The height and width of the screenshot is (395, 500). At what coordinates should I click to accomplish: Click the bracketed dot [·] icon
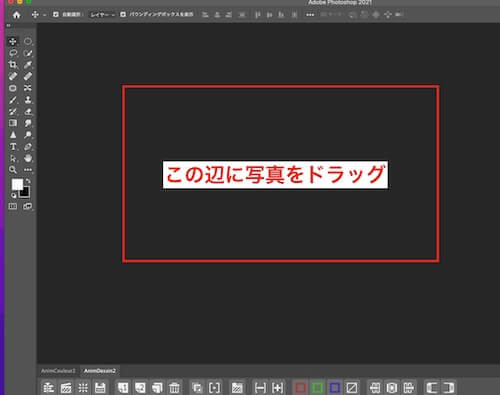pyautogui.click(x=214, y=388)
